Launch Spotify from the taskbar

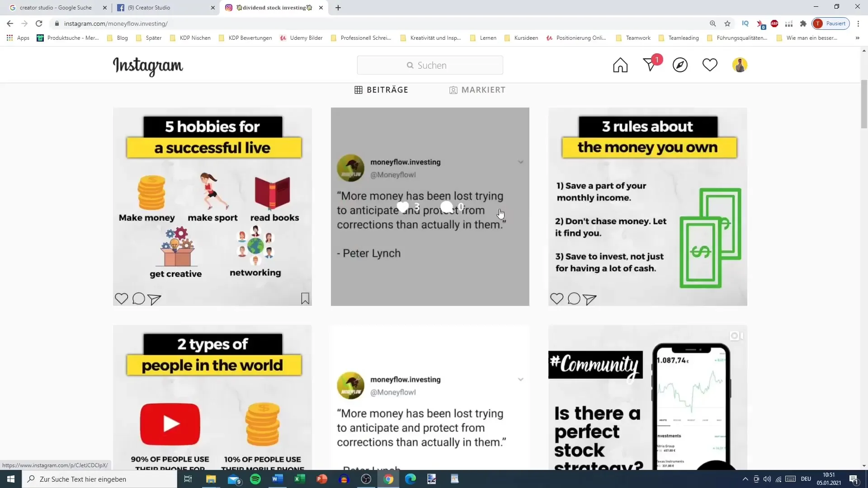click(255, 479)
